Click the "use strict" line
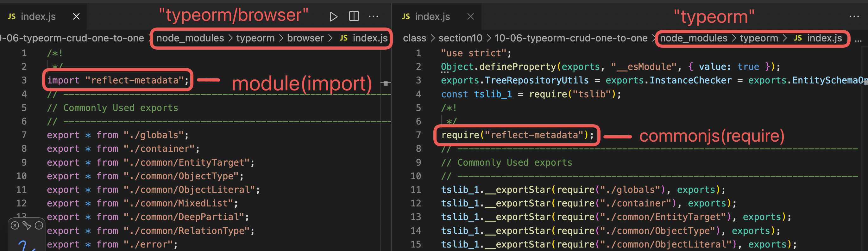The height and width of the screenshot is (251, 868). [476, 53]
